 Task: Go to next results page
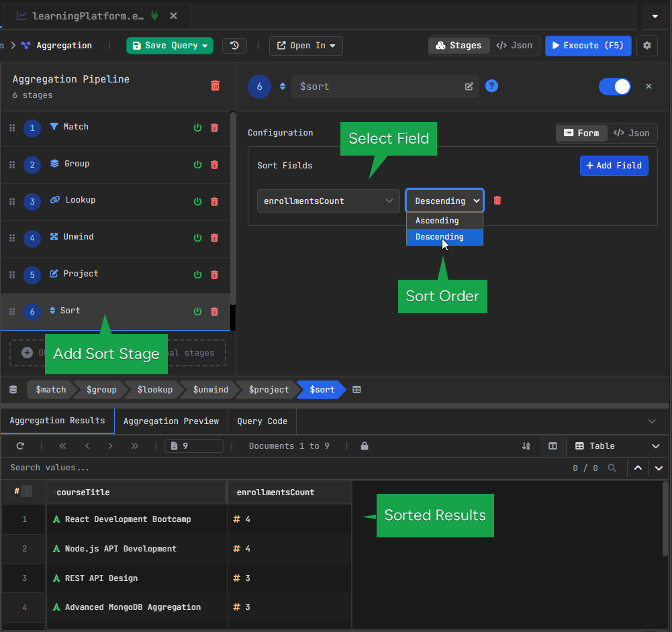click(110, 445)
